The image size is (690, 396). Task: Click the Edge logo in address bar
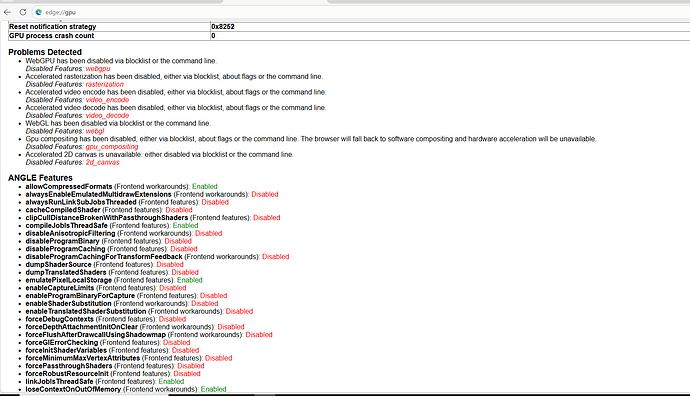click(x=39, y=12)
